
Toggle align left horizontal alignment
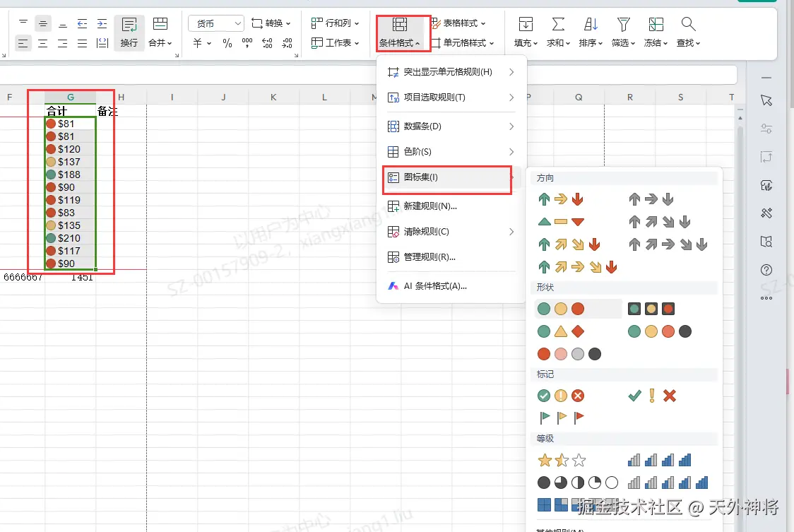23,43
